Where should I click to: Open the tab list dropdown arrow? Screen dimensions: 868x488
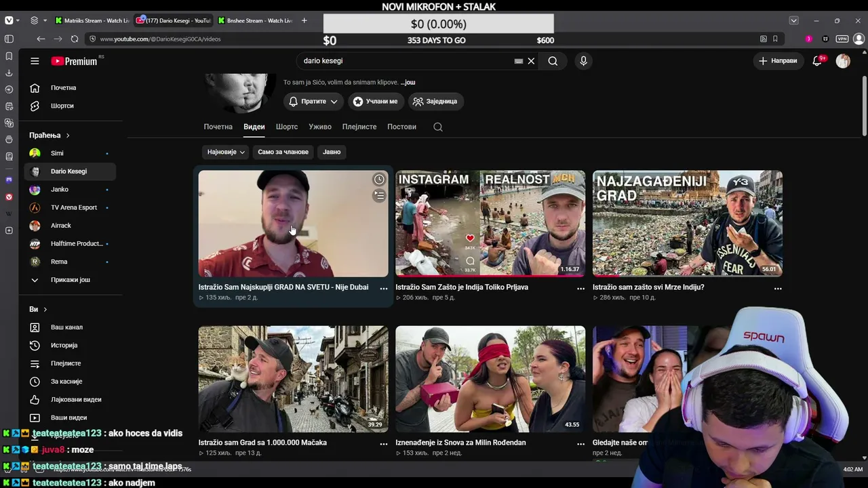(793, 20)
